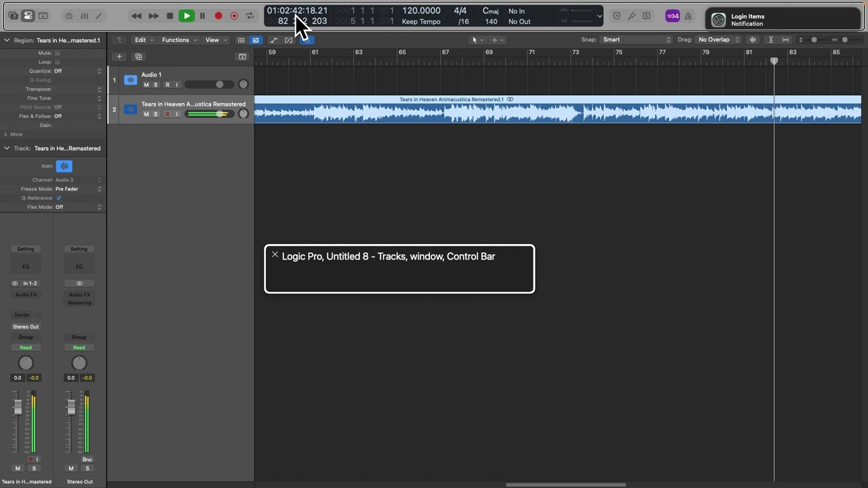Expand the More region parameters
Screen dimensions: 868x488
click(x=5, y=134)
